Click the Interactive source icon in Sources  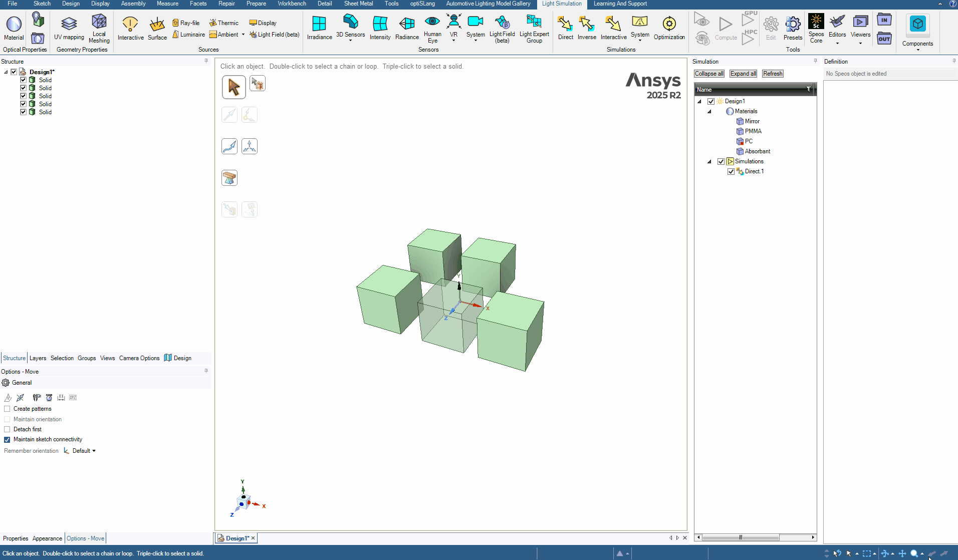click(130, 28)
